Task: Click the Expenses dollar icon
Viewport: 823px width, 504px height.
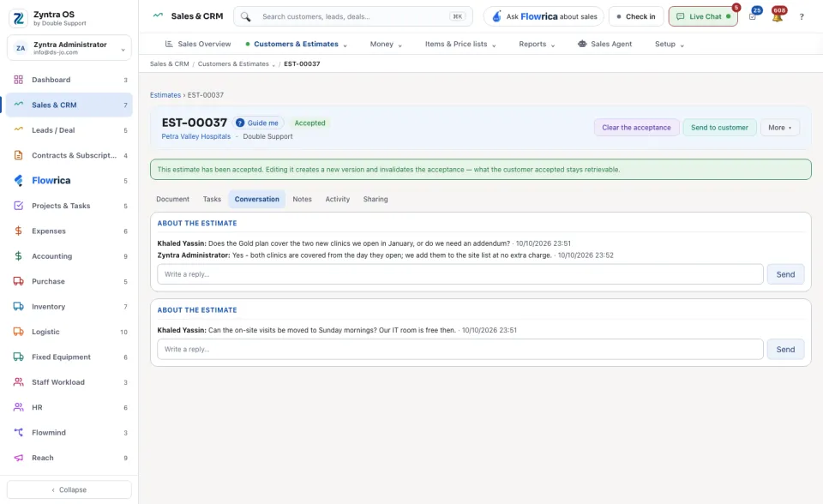Action: 18,231
